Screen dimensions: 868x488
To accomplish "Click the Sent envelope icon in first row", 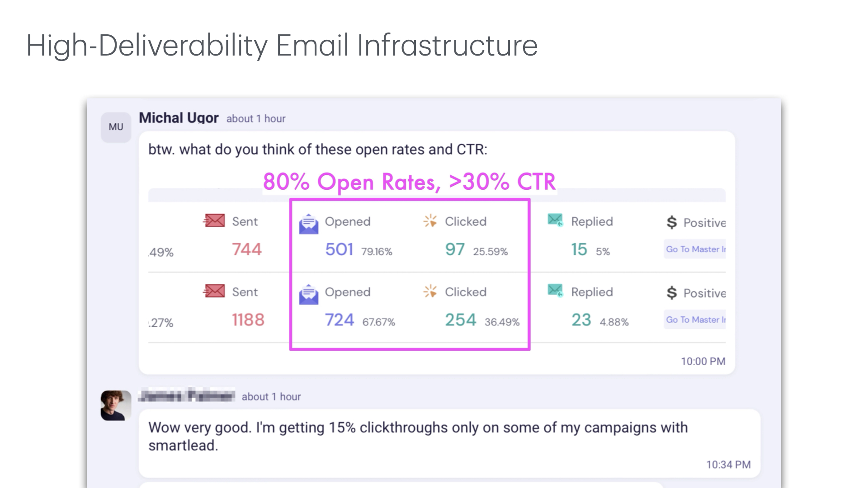I will pos(214,221).
